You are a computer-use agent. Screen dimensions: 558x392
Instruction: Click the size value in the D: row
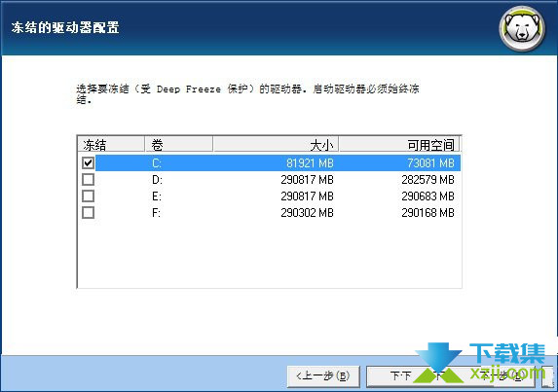click(307, 180)
